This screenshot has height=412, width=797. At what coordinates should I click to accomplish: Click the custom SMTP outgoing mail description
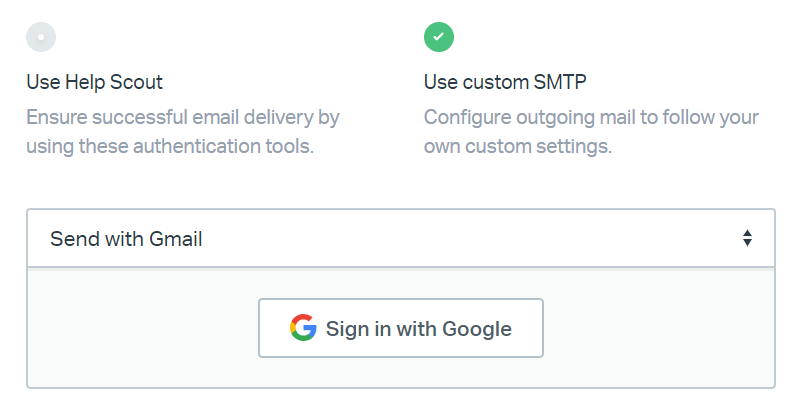(x=591, y=132)
